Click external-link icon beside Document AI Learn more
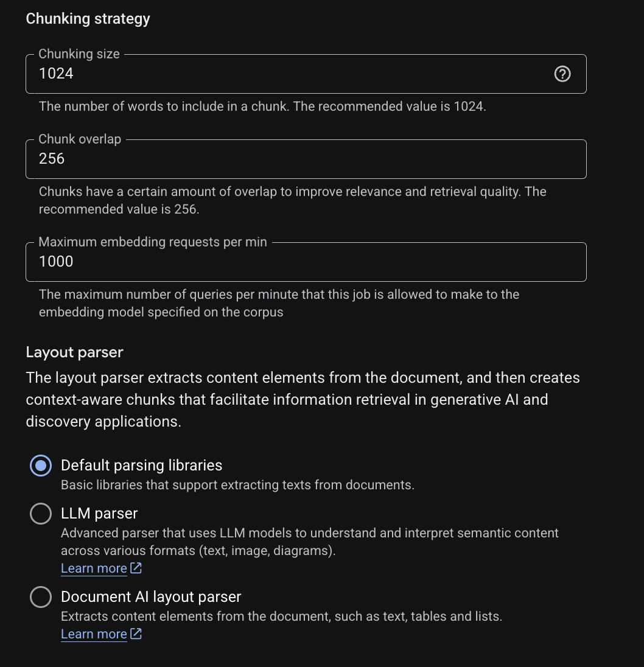Viewport: 644px width, 667px height. 136,634
